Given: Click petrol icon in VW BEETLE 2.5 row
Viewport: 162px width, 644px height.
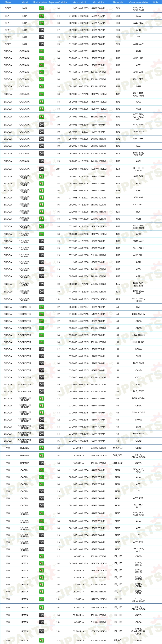Looking at the screenshot, I should [x=41, y=456].
